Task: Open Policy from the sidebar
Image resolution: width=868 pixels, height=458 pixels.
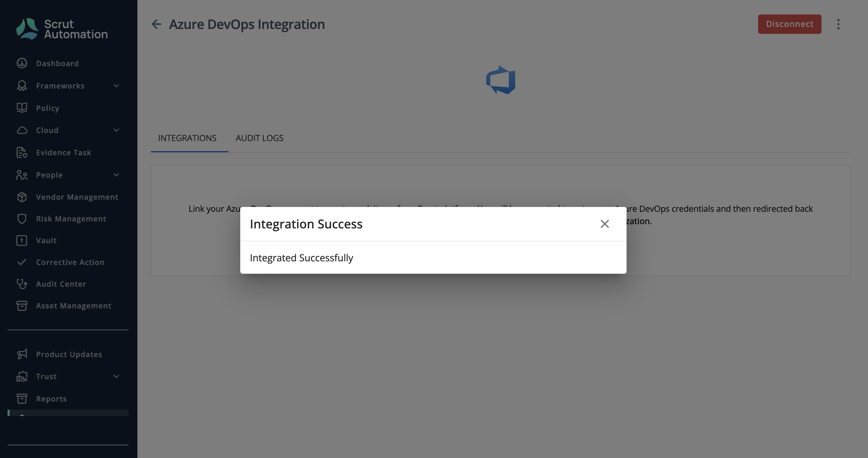Action: tap(47, 108)
